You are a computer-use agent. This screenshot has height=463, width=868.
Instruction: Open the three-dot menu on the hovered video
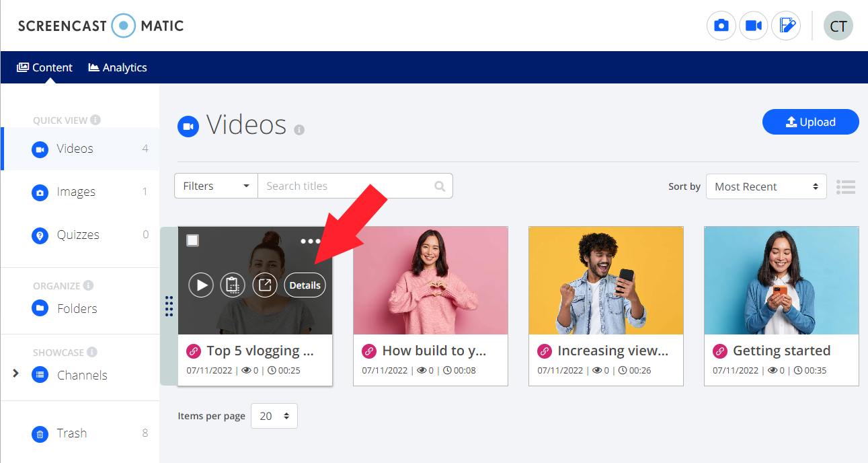(x=311, y=241)
